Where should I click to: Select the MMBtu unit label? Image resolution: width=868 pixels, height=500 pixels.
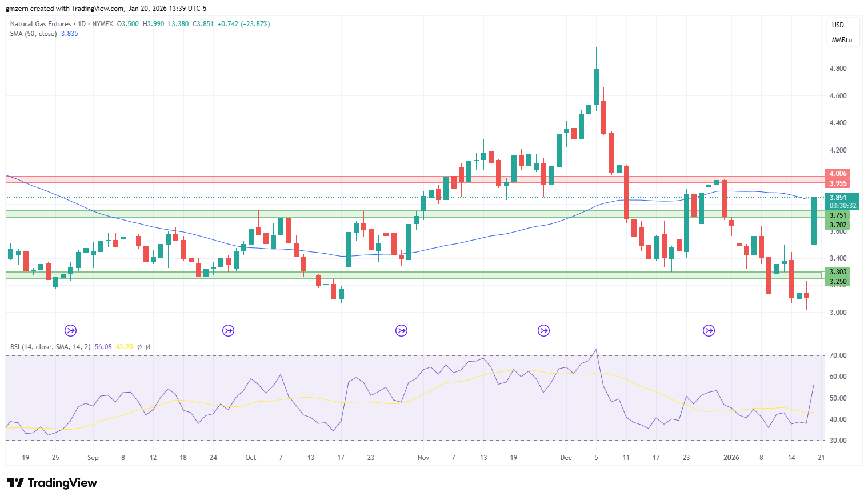pyautogui.click(x=842, y=40)
